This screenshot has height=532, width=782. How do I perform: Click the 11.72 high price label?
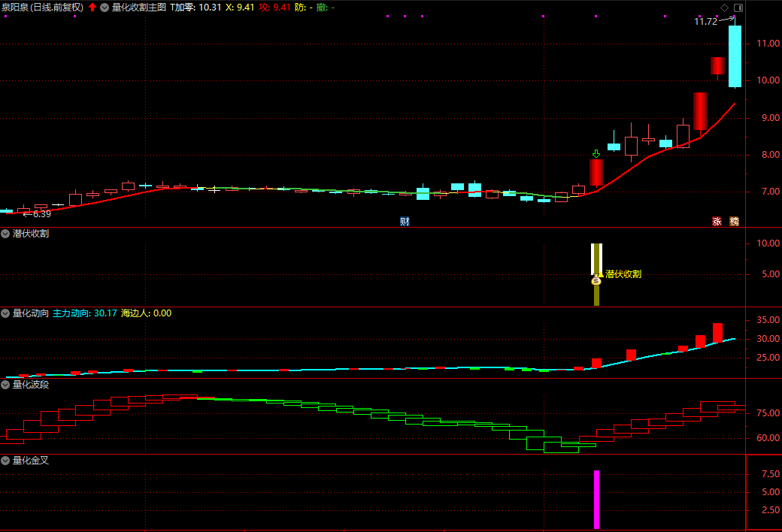tap(706, 22)
